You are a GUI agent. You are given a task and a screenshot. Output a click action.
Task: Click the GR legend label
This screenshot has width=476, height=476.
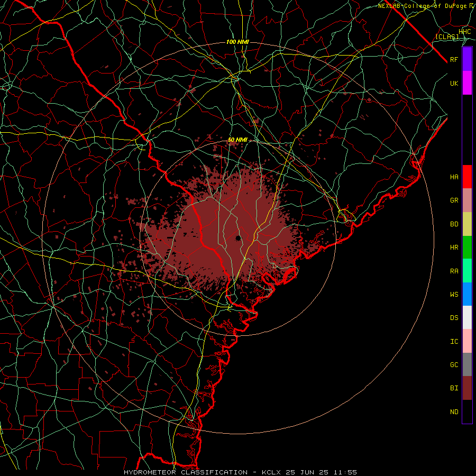(454, 200)
